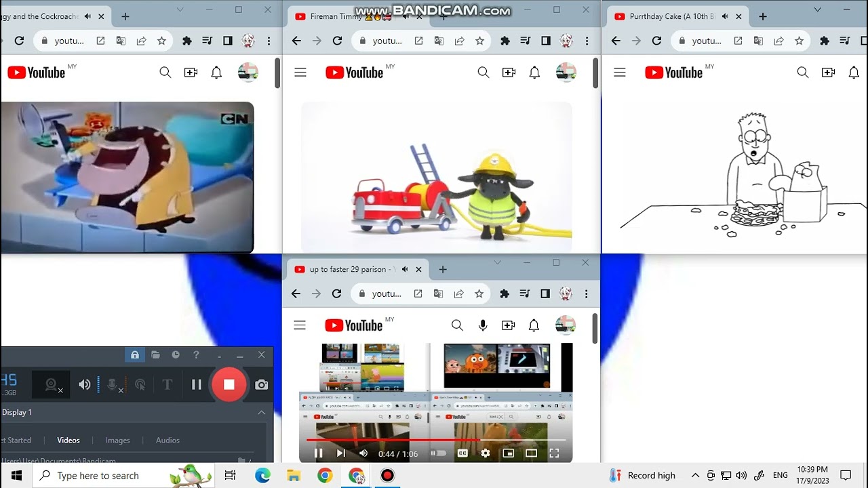Open new tab in 'up to faster' window

pos(443,269)
